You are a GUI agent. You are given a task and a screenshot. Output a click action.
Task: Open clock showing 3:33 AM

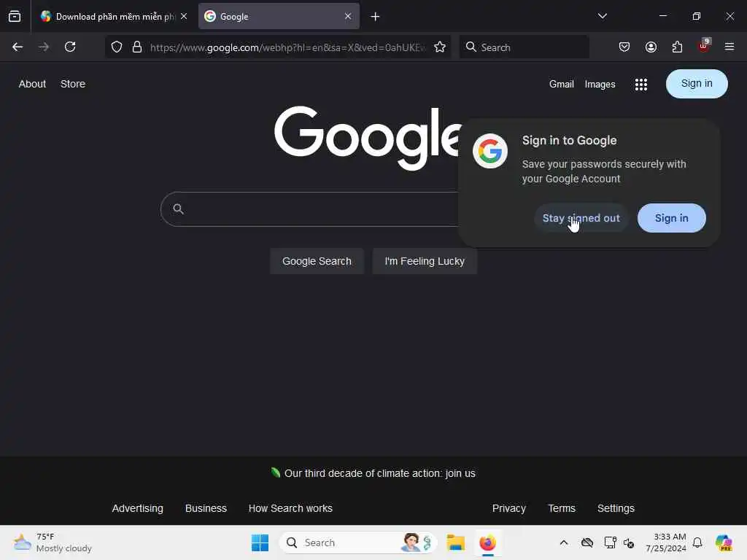pyautogui.click(x=666, y=542)
